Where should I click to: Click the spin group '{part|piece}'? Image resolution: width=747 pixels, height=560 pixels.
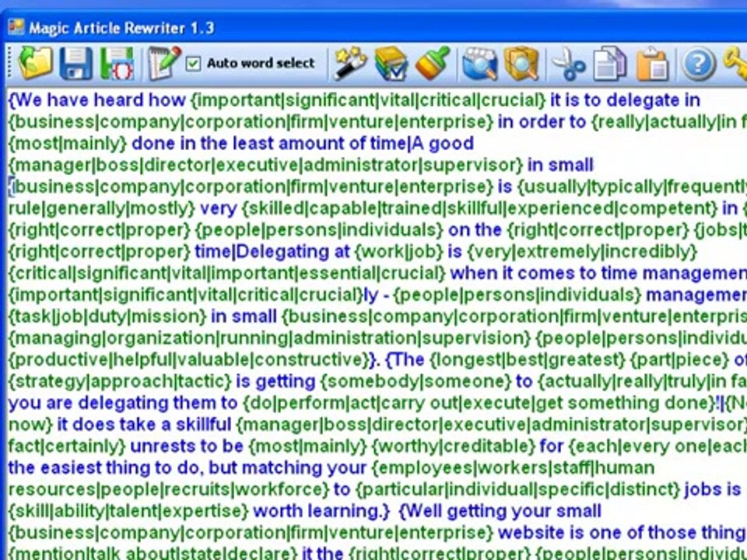coord(679,359)
